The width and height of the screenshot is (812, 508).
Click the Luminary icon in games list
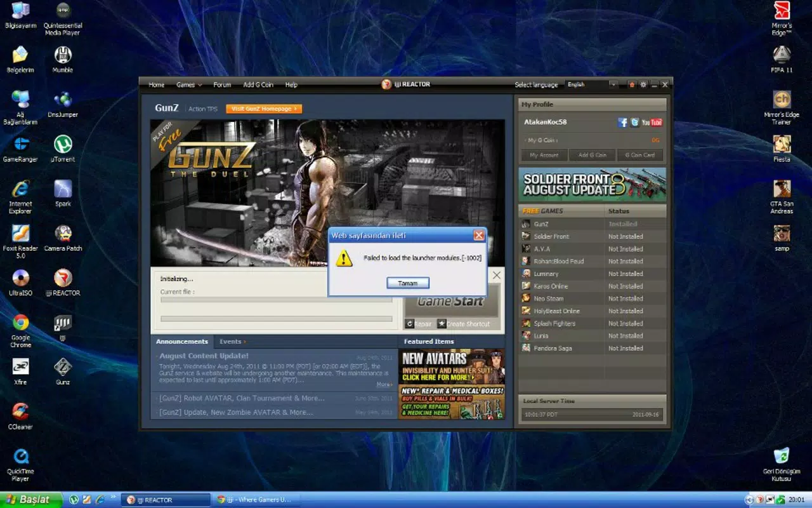(x=526, y=274)
